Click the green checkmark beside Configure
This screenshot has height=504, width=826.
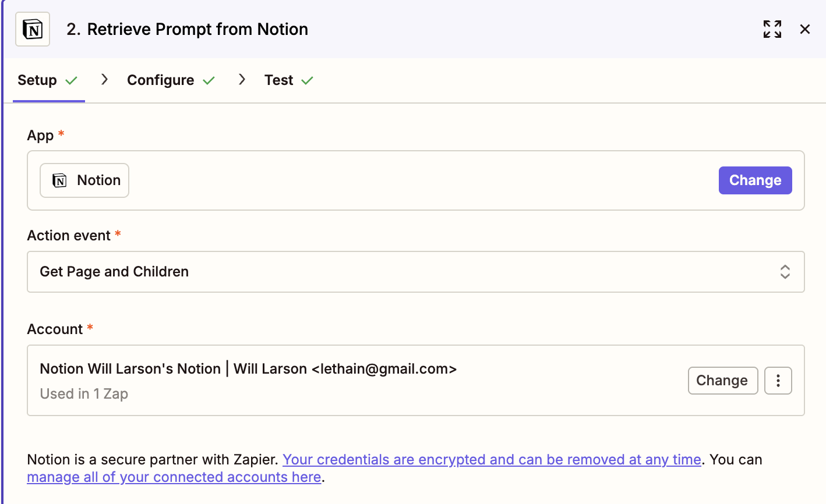click(209, 80)
